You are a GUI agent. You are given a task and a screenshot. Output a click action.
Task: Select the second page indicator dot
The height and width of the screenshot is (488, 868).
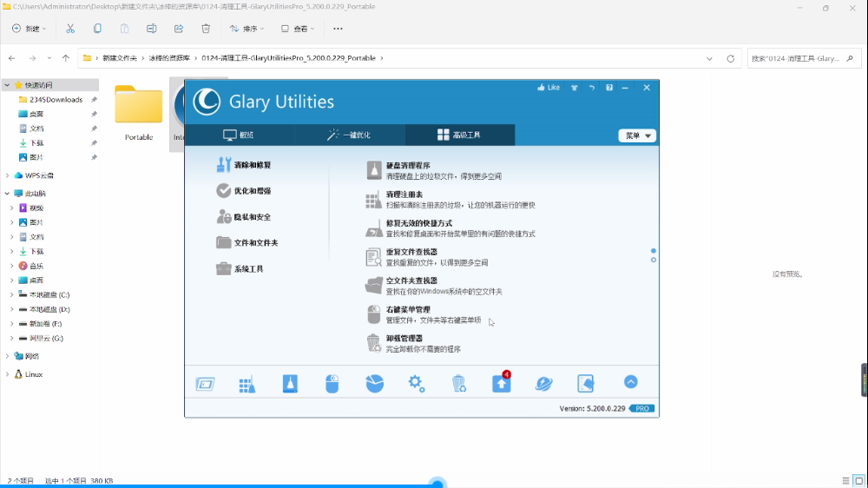click(653, 260)
